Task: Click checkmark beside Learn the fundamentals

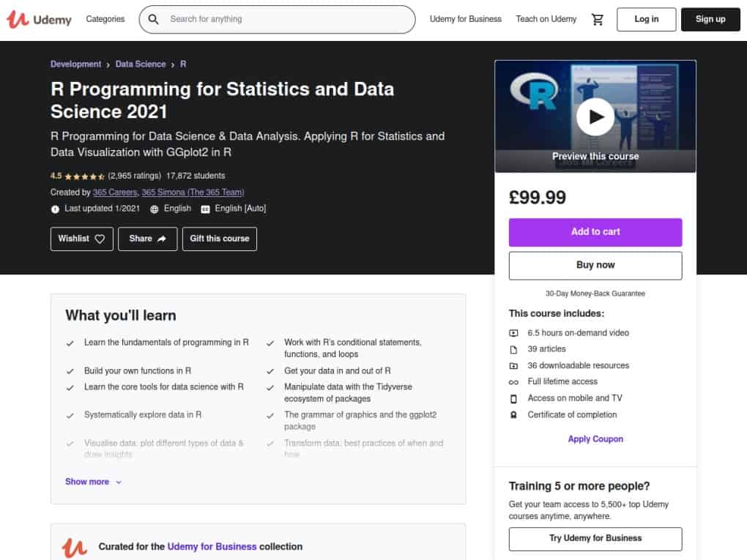Action: coord(70,343)
